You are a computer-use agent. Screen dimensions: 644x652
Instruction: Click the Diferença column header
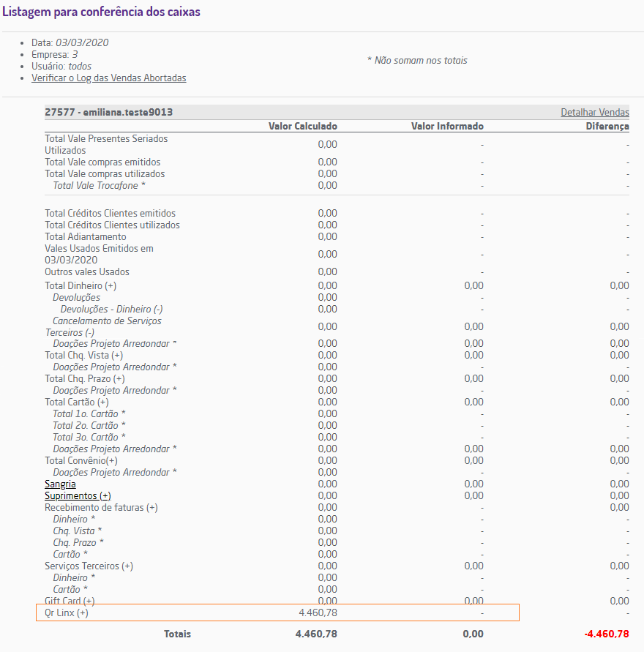(607, 126)
